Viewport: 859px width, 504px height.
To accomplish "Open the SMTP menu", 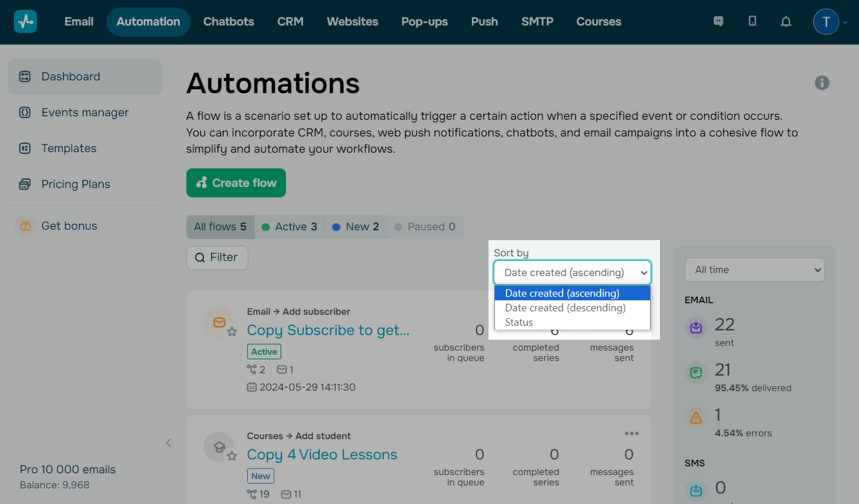I will click(537, 21).
